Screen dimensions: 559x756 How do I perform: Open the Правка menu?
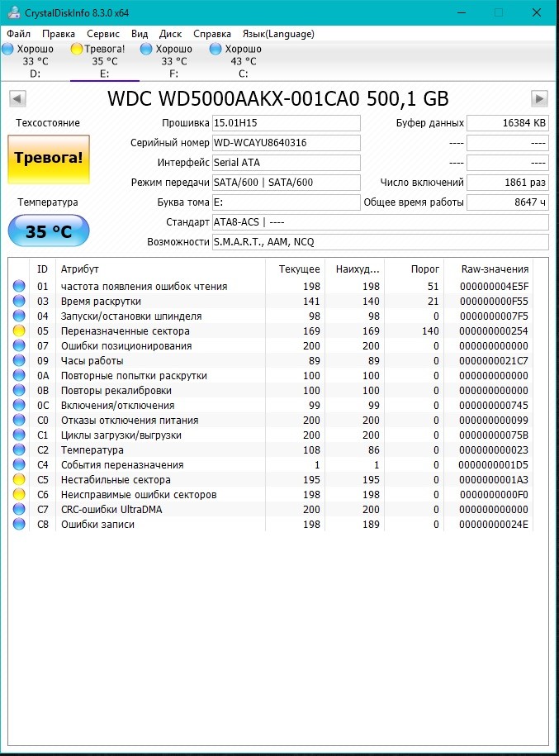(x=59, y=34)
